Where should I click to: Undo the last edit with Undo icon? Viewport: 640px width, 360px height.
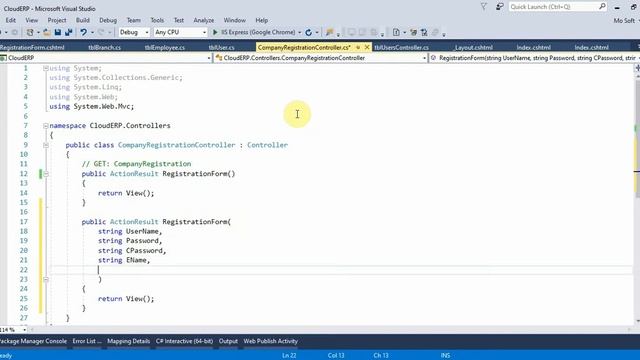84,32
